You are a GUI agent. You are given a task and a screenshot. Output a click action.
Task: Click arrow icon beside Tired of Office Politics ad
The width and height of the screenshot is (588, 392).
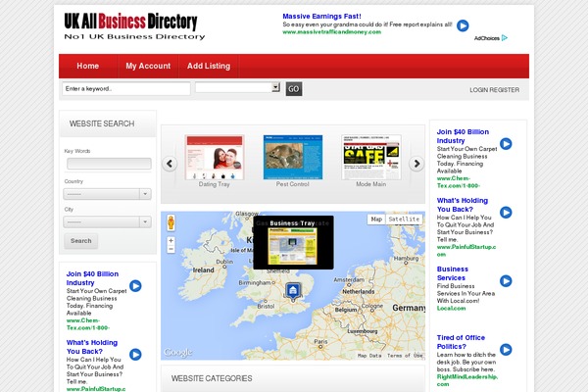coord(506,350)
